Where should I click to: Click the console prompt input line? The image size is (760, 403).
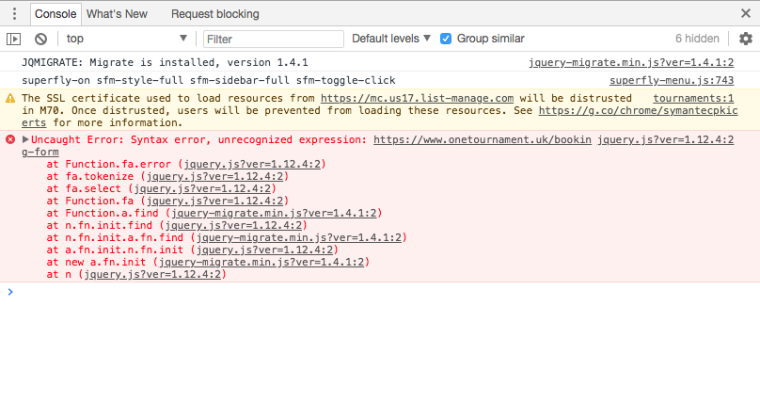coord(380,292)
